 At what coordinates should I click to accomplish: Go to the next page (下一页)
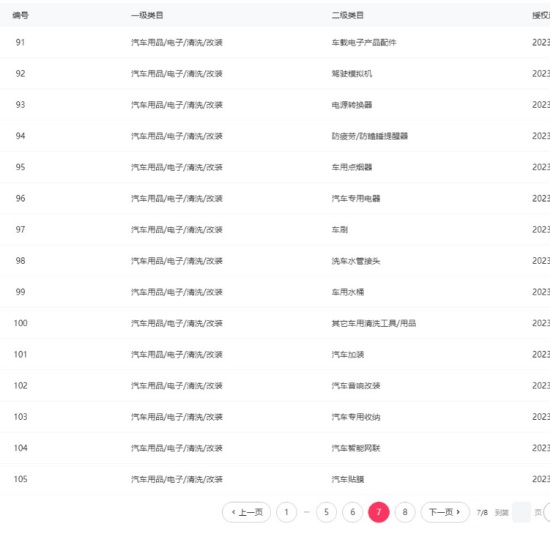point(445,512)
